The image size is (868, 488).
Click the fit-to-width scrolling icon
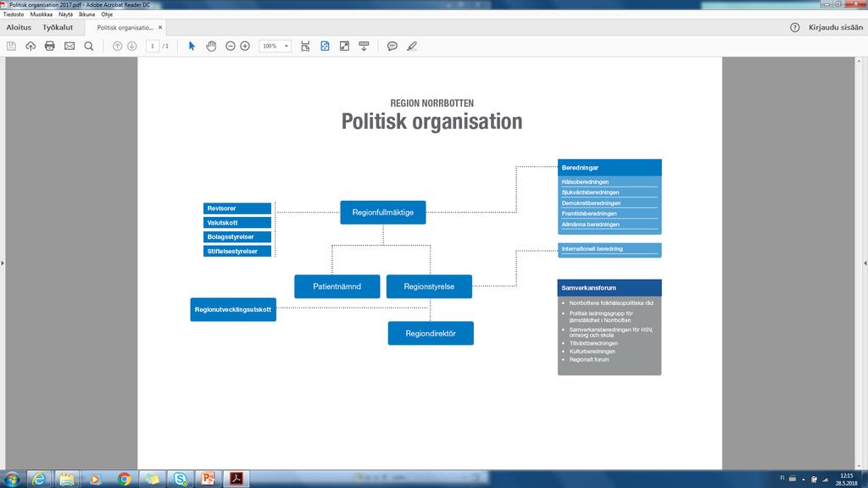pyautogui.click(x=305, y=47)
